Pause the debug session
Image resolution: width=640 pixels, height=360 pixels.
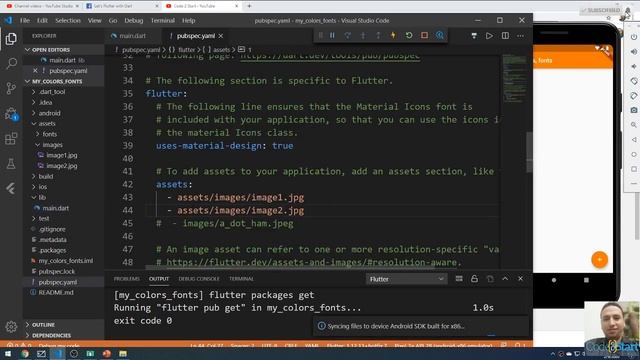[332, 36]
